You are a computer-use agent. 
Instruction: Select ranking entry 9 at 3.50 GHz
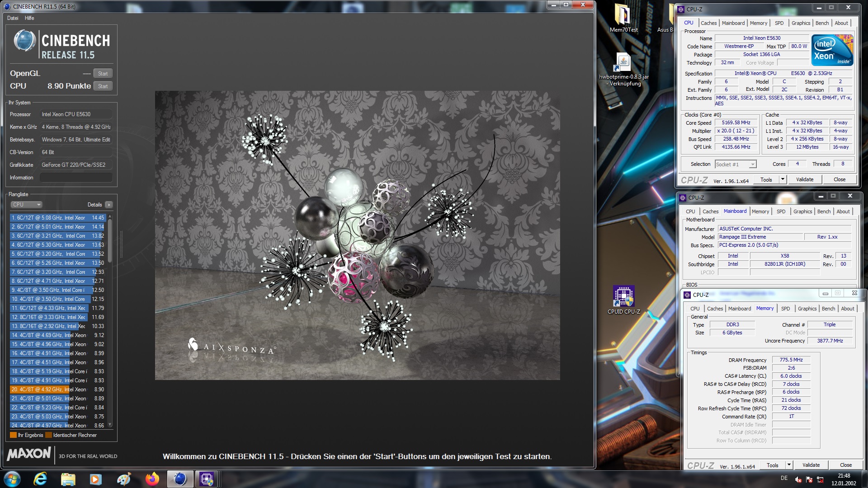(x=58, y=290)
